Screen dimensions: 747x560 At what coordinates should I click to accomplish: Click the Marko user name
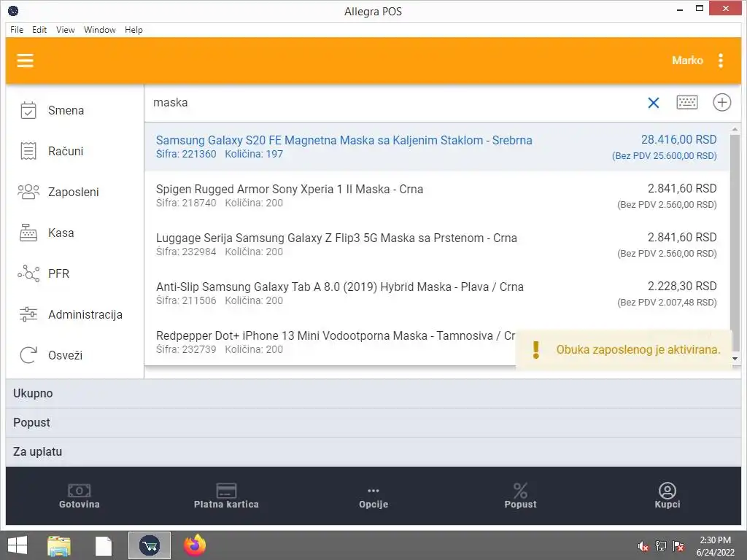(687, 61)
